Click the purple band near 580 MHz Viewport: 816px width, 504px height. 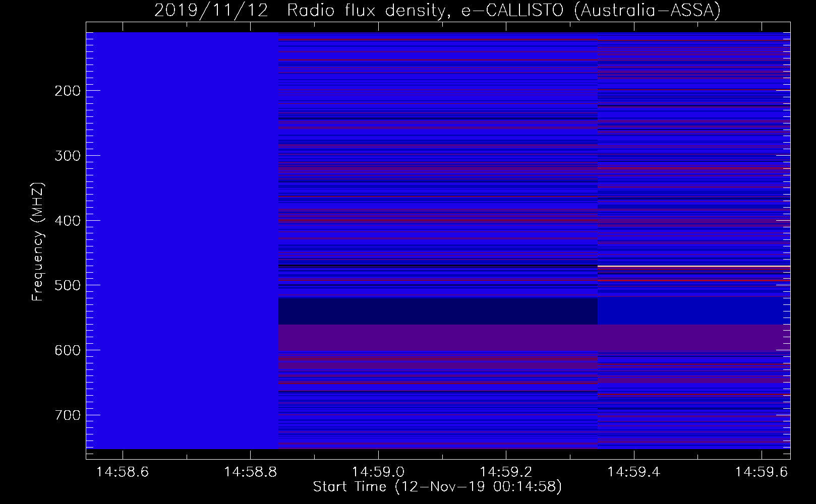pyautogui.click(x=534, y=338)
